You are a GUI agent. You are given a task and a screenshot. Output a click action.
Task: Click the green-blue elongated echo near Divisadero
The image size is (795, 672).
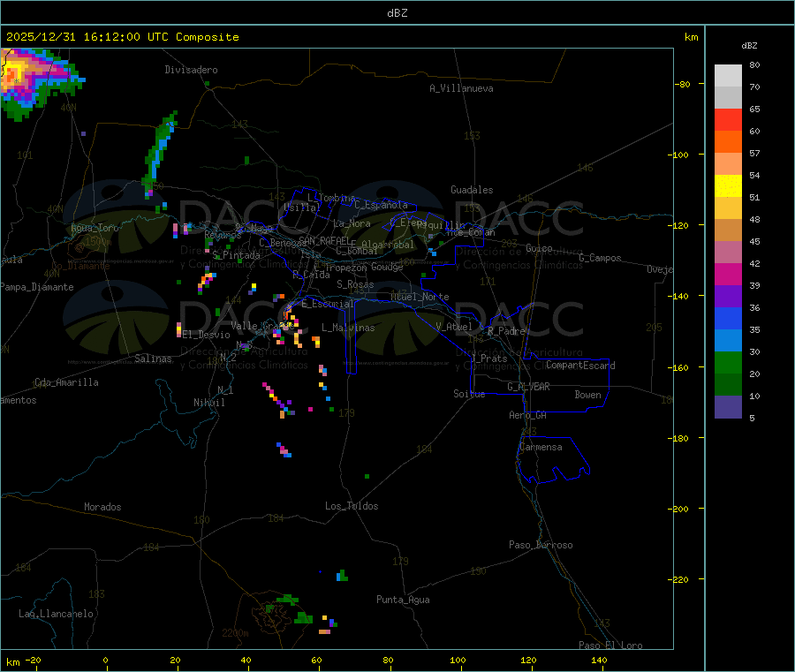pyautogui.click(x=158, y=155)
